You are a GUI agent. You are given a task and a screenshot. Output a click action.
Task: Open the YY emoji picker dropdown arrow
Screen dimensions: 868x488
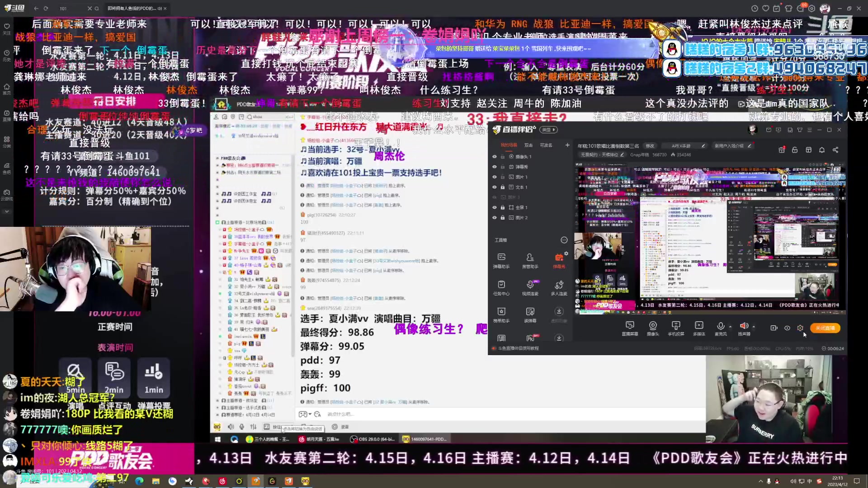click(310, 414)
